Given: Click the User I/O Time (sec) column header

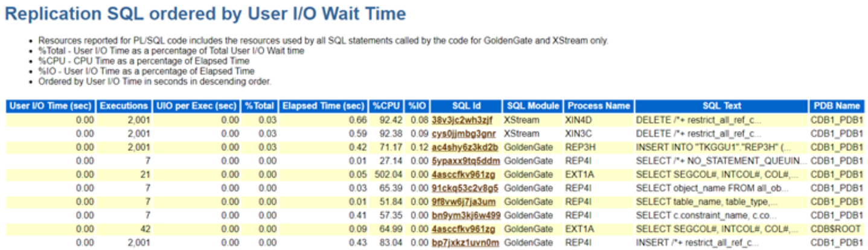Looking at the screenshot, I should click(x=49, y=106).
